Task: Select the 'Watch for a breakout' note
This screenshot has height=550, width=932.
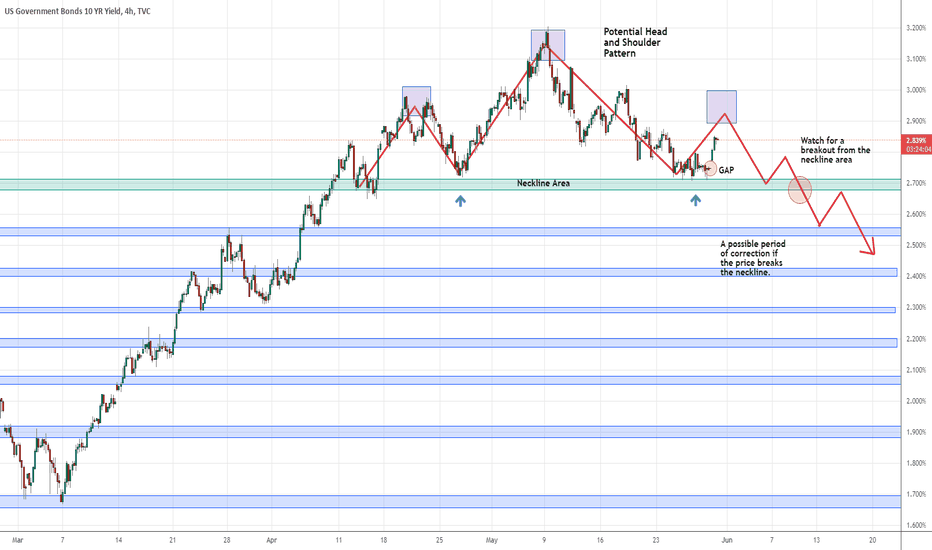Action: click(835, 150)
